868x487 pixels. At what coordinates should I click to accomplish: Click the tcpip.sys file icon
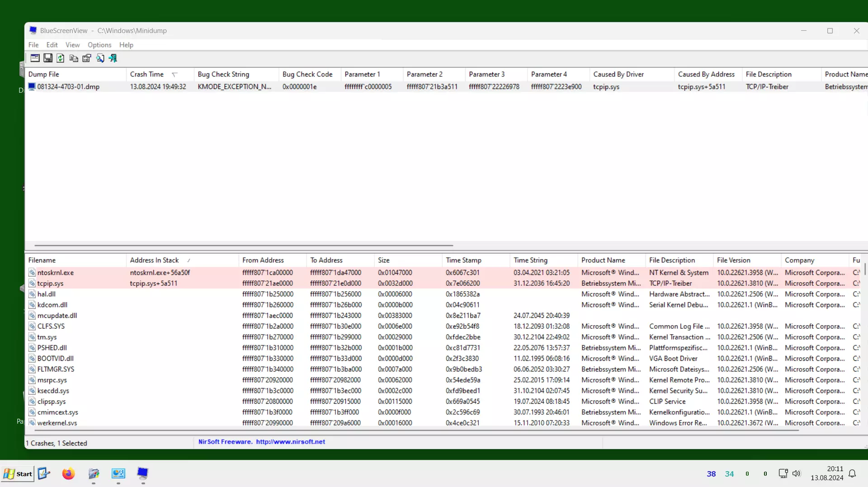coord(32,284)
